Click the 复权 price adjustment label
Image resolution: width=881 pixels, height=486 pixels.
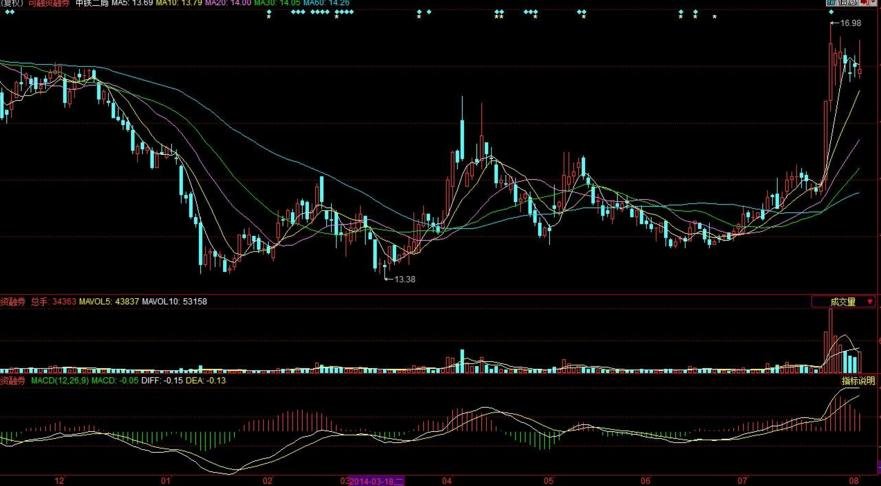point(12,4)
